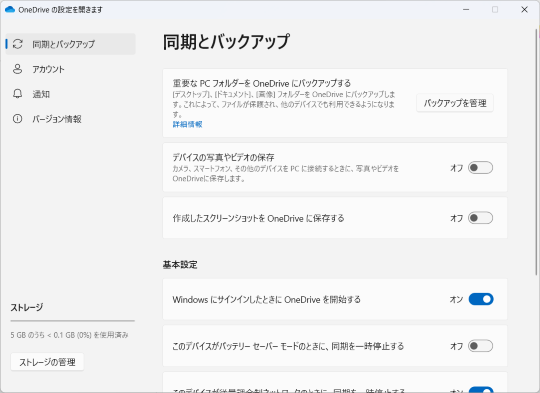Click the ストレージ heading text
Screen dimensions: 540x393
coord(27,307)
